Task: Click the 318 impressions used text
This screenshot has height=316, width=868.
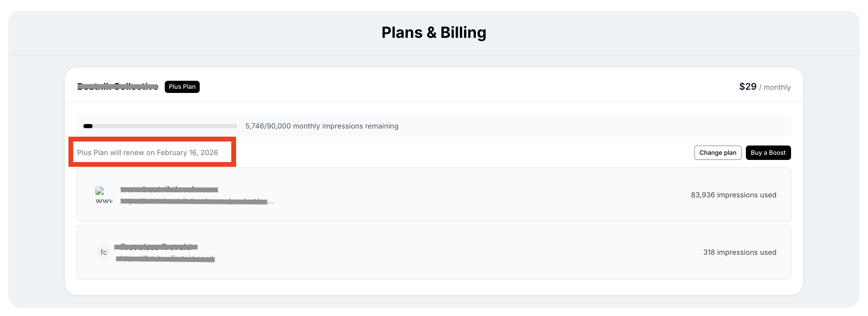Action: (739, 252)
